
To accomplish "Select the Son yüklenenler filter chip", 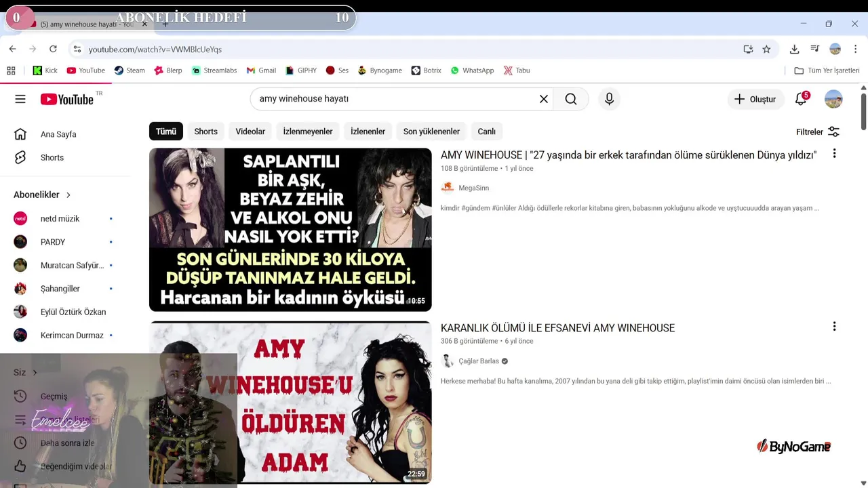I will pos(431,131).
